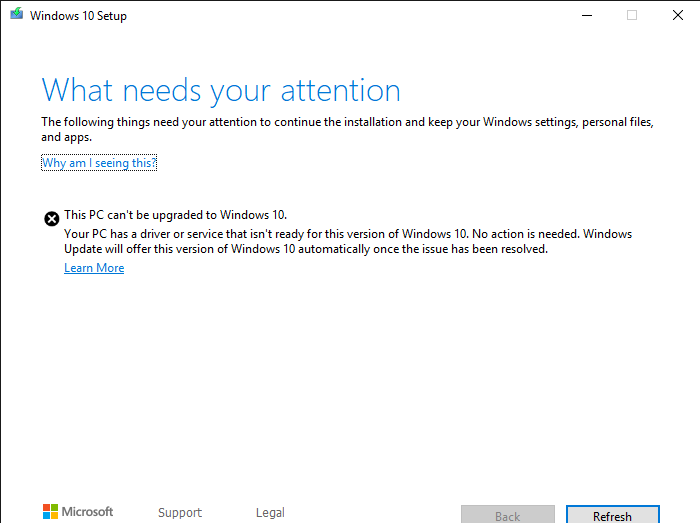700x523 pixels.
Task: Open the Support link
Action: [x=180, y=512]
